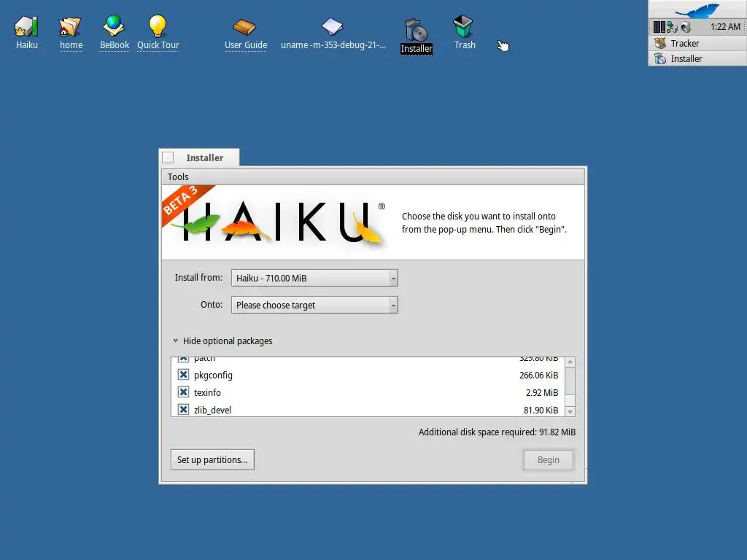Open the Deskbar blue leaf menu

697,9
